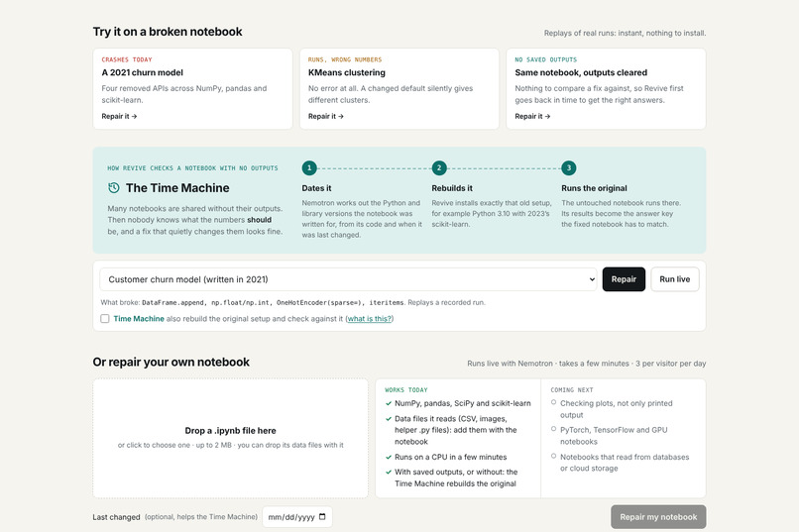Focus the Last changed date input field
The height and width of the screenshot is (532, 799).
pos(297,517)
